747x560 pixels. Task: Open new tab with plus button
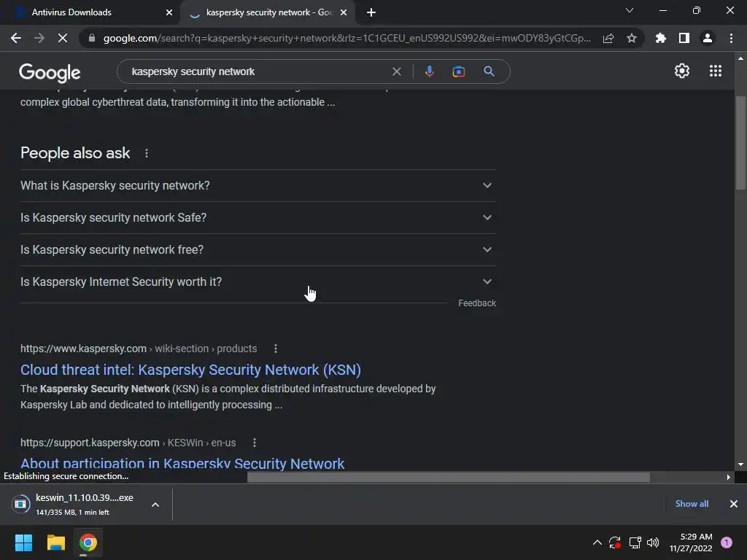[371, 12]
